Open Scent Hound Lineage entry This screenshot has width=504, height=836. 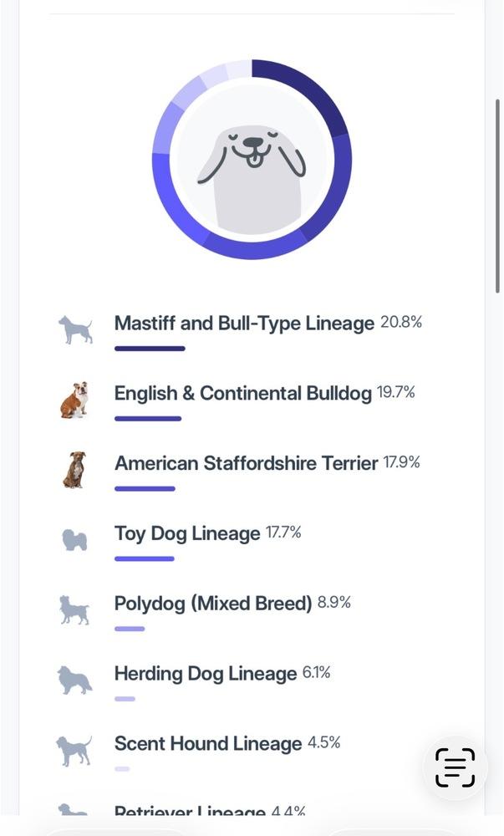click(x=208, y=744)
